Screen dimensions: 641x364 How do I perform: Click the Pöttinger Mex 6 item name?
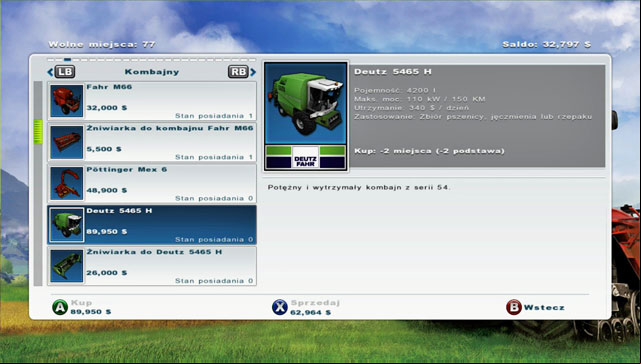pos(127,169)
